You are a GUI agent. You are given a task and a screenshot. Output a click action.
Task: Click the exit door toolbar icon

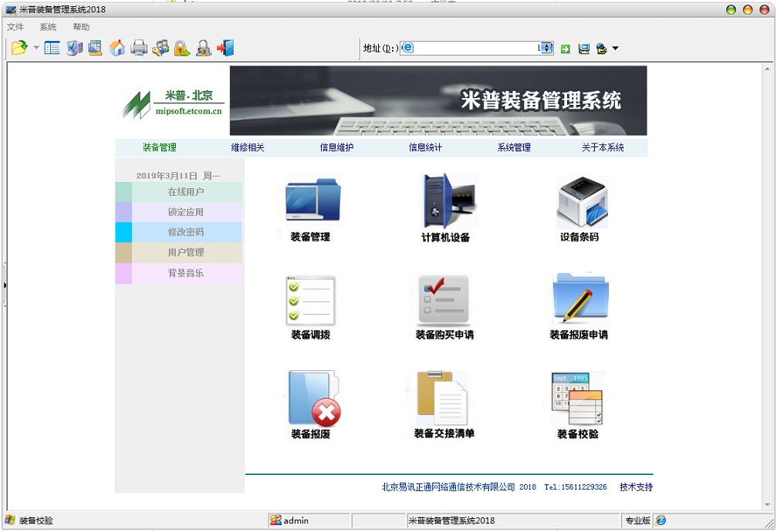225,48
